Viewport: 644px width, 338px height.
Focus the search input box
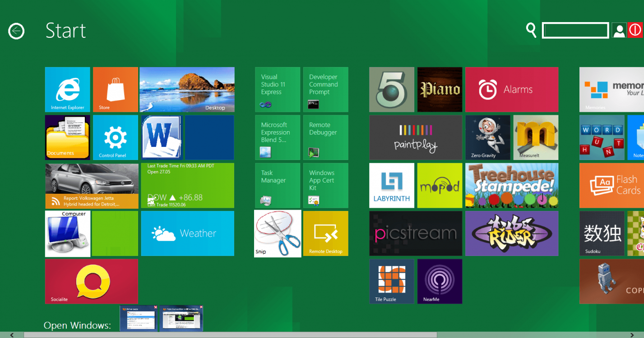[x=575, y=30]
